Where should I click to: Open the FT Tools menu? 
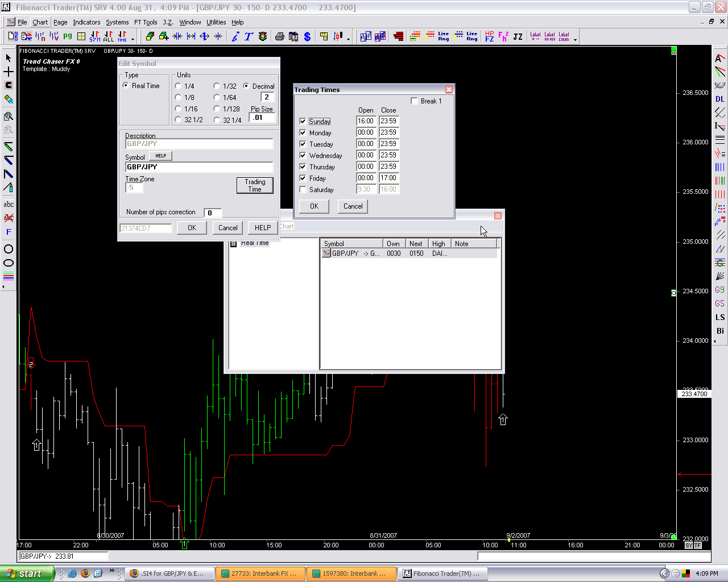pos(146,22)
